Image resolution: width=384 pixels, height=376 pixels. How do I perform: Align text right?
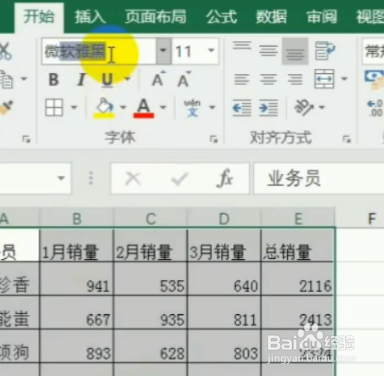tap(295, 79)
